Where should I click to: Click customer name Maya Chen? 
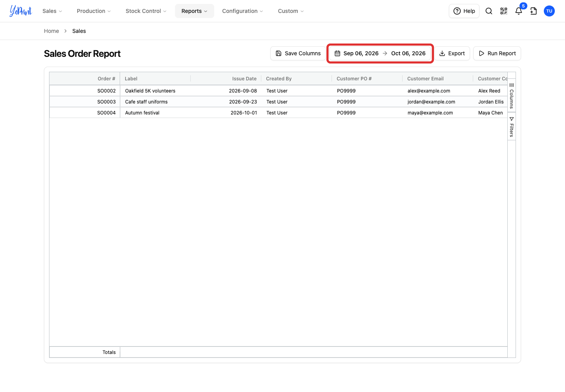(x=490, y=113)
